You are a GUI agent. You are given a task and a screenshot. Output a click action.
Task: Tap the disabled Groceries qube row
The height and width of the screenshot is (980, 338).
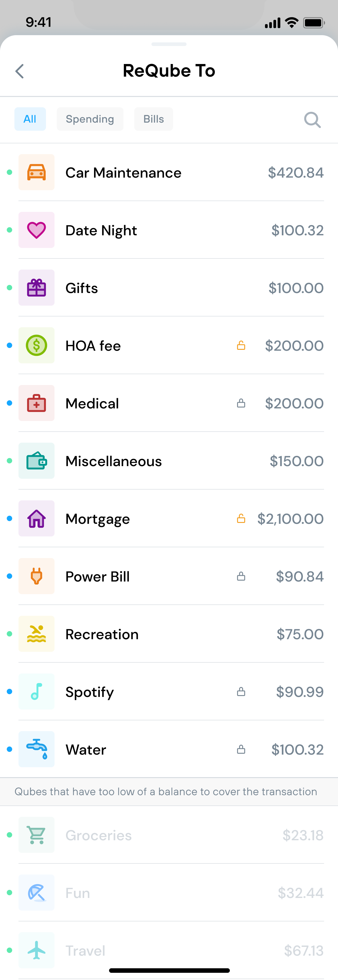coord(169,835)
